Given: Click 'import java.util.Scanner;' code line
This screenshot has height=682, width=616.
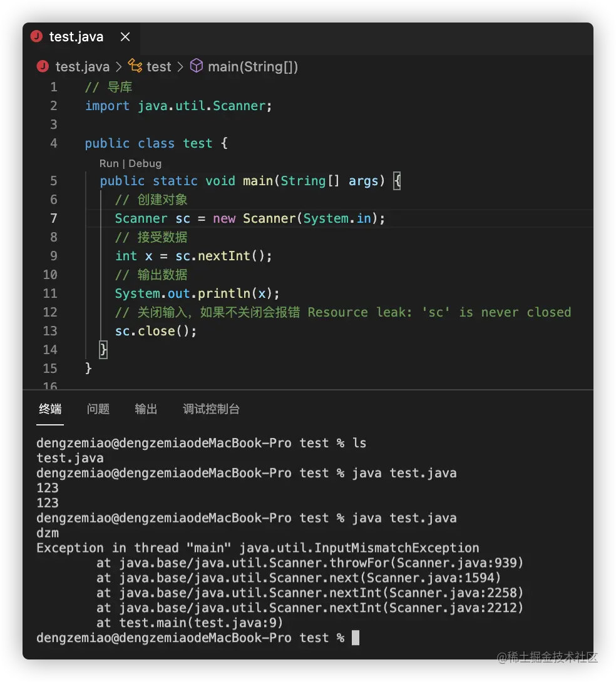Looking at the screenshot, I should pyautogui.click(x=178, y=106).
